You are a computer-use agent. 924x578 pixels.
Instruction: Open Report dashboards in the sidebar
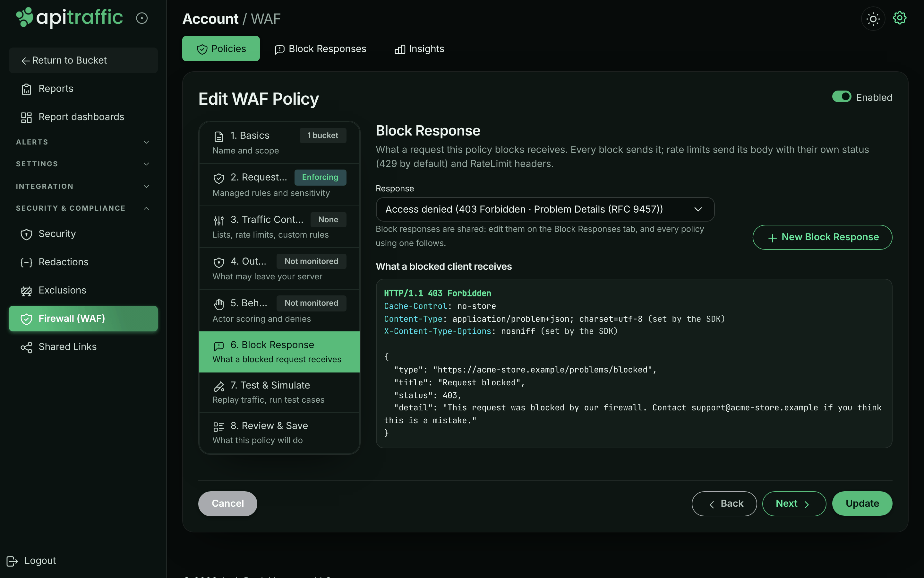coord(83,117)
